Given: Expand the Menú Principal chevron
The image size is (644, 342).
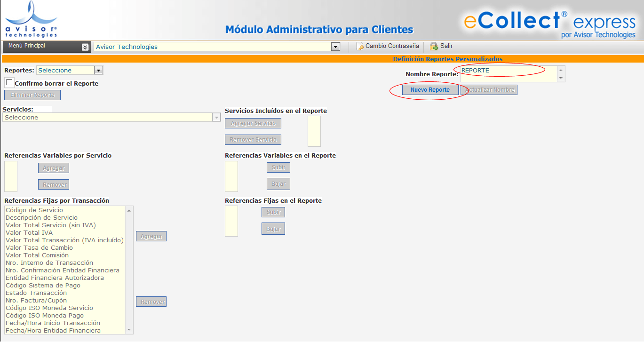Looking at the screenshot, I should click(85, 47).
